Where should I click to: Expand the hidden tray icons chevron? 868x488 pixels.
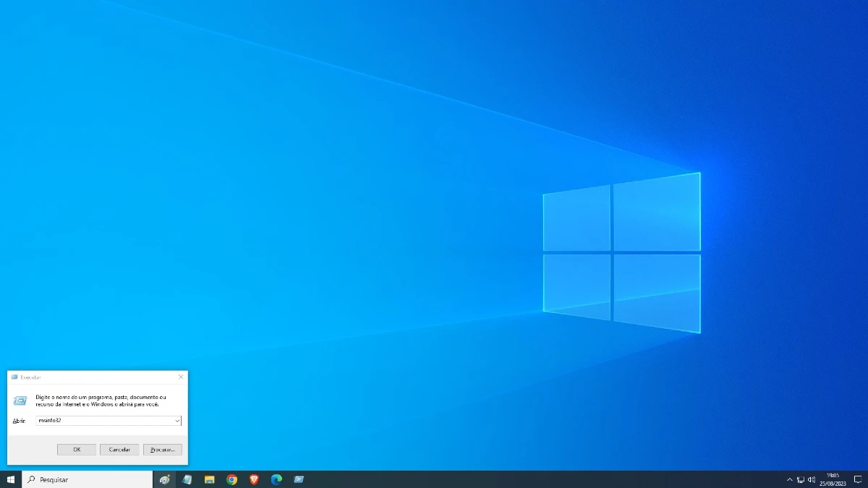[790, 479]
